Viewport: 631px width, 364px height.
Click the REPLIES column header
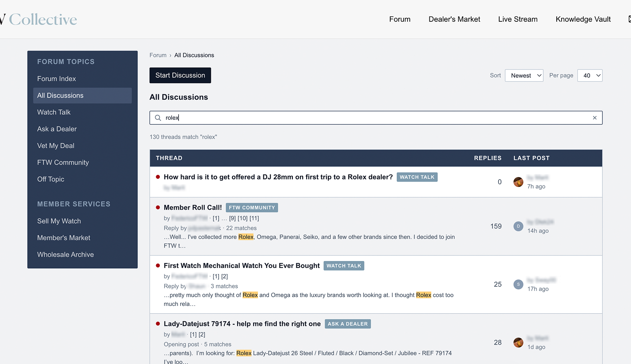(x=488, y=158)
